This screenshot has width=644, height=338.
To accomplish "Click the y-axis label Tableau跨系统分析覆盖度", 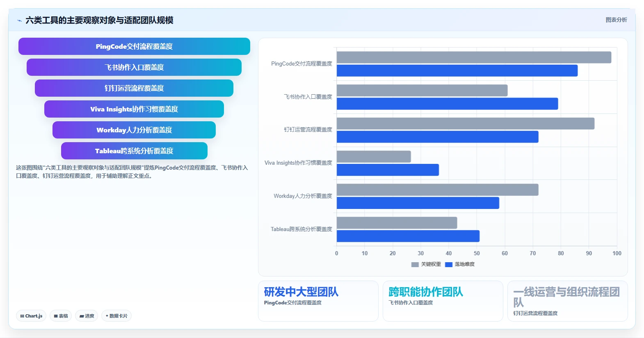I will pyautogui.click(x=301, y=229).
